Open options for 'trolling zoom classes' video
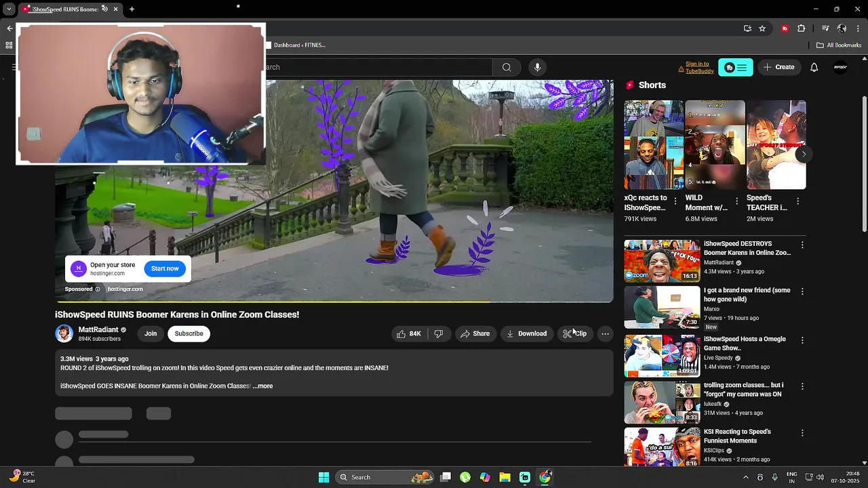Screen dimensions: 868x488 [802, 386]
